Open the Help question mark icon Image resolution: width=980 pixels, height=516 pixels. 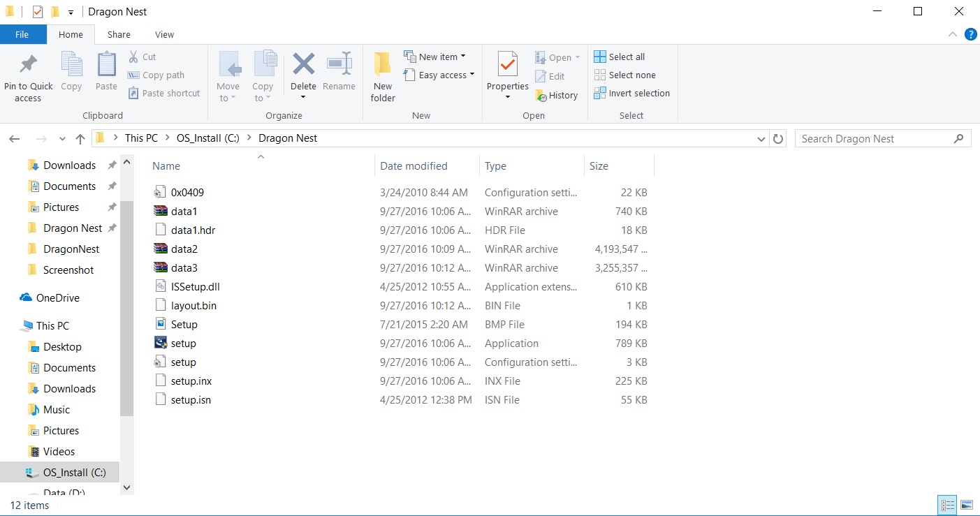[x=970, y=34]
